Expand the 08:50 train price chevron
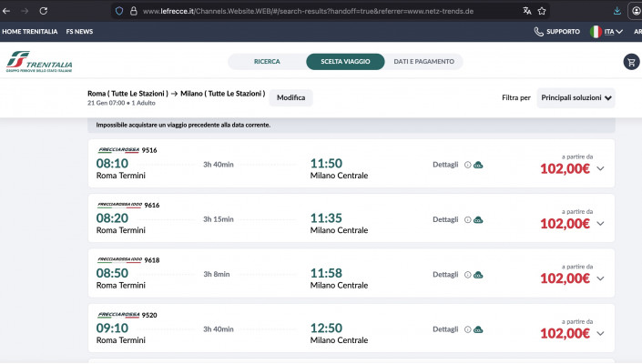This screenshot has height=364, width=642. click(600, 278)
